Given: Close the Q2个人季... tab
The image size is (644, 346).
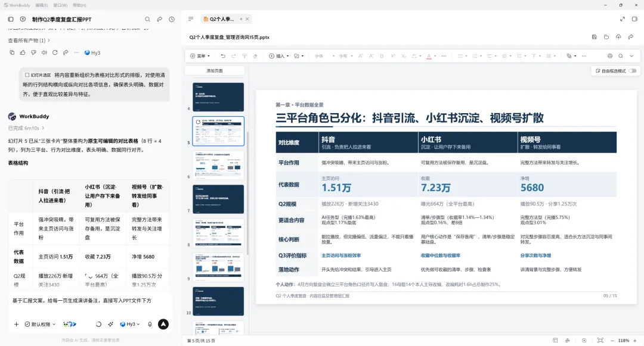Looking at the screenshot, I should tap(247, 19).
